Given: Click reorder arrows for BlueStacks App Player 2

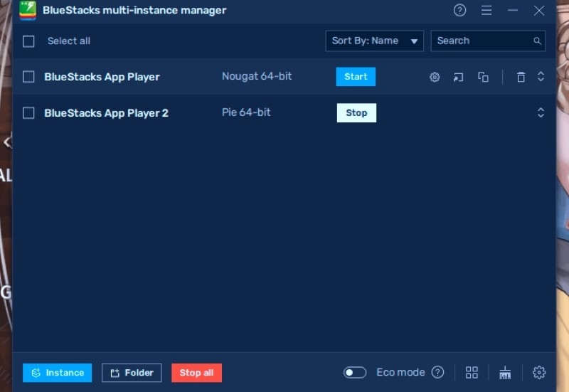Looking at the screenshot, I should click(x=541, y=112).
